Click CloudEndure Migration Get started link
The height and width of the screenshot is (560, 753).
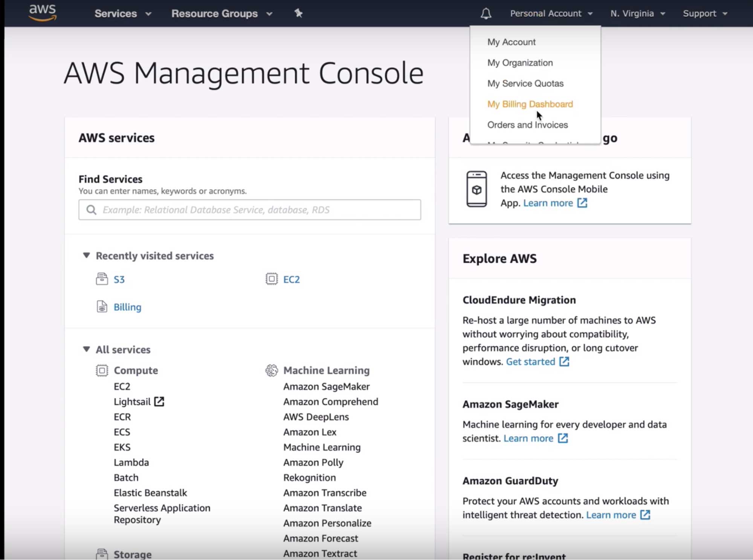[530, 362]
